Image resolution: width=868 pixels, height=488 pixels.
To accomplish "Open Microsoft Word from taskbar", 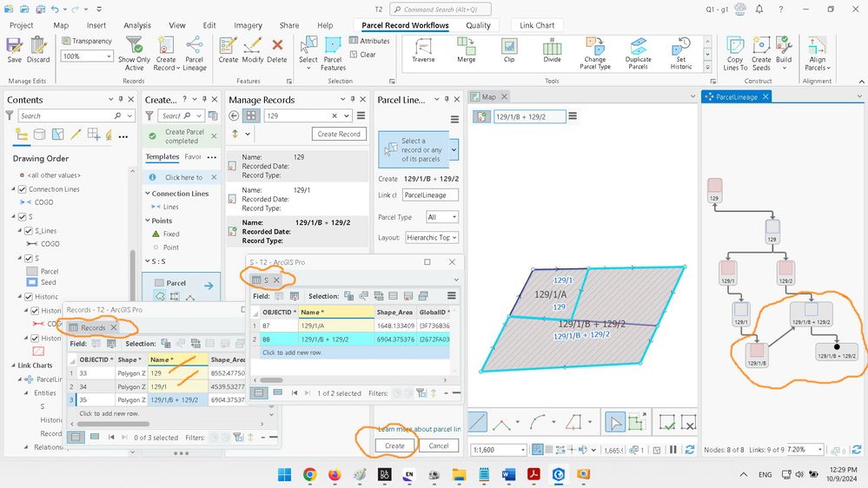I will [509, 475].
